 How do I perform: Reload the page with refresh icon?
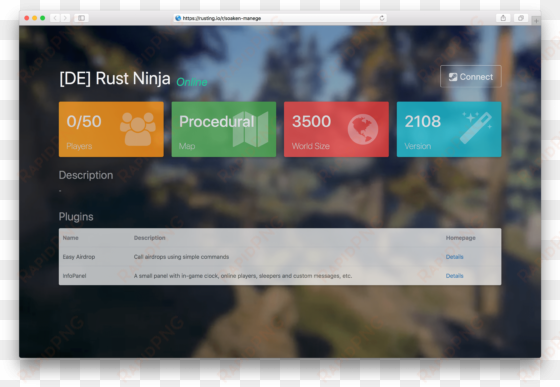[x=382, y=18]
